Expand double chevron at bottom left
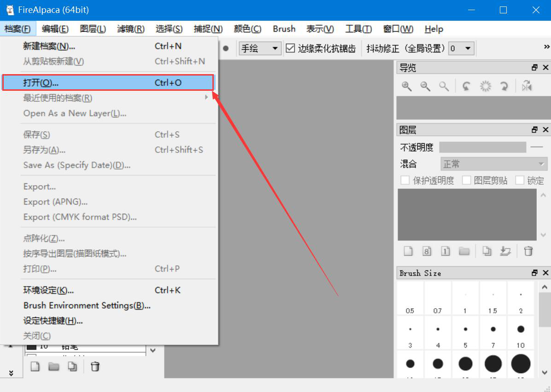This screenshot has width=551, height=392. point(11,373)
